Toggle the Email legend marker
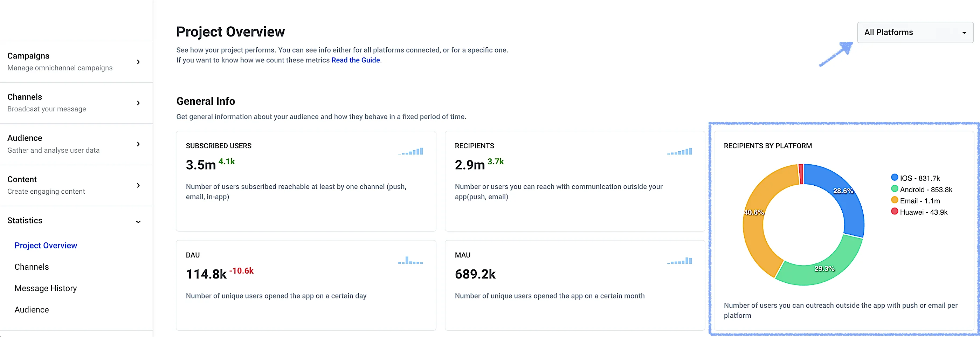Image resolution: width=980 pixels, height=337 pixels. (x=895, y=200)
